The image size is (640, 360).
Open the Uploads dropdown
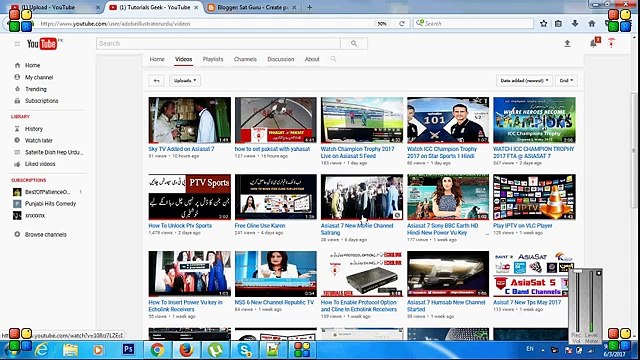(185, 80)
